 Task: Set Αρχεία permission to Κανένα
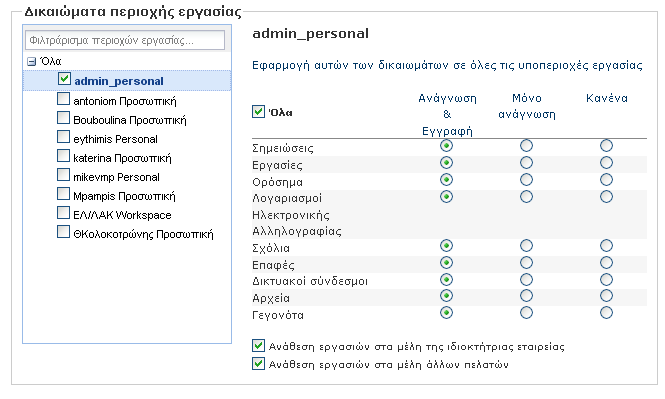(606, 296)
